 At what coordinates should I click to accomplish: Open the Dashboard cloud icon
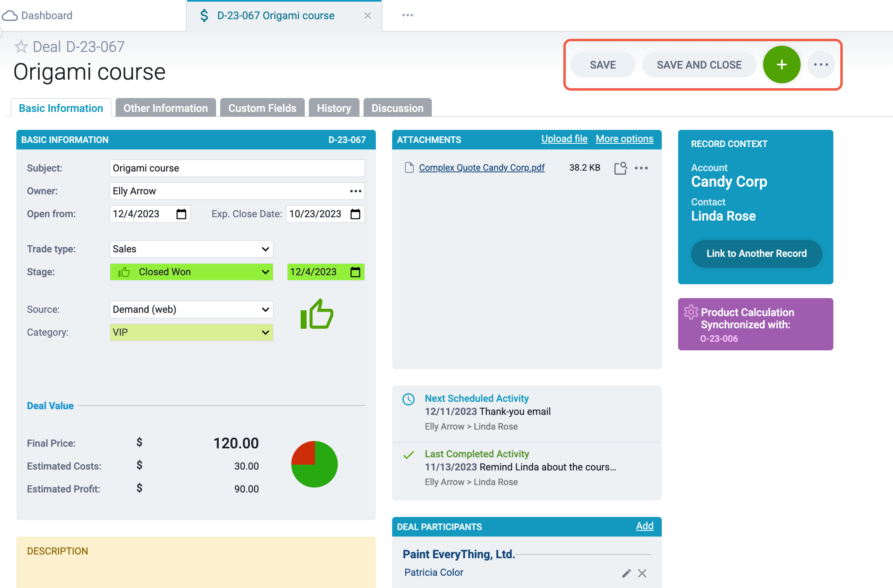coord(10,16)
